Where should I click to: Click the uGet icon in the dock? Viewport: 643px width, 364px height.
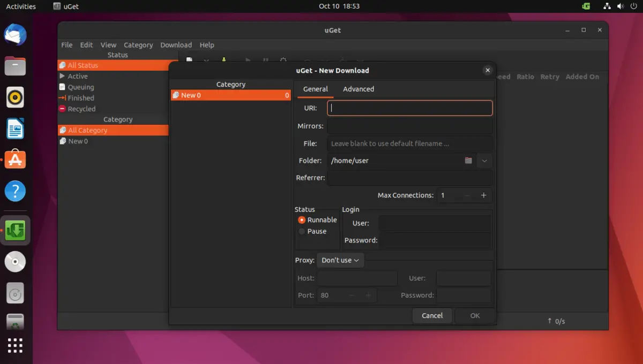pyautogui.click(x=15, y=231)
